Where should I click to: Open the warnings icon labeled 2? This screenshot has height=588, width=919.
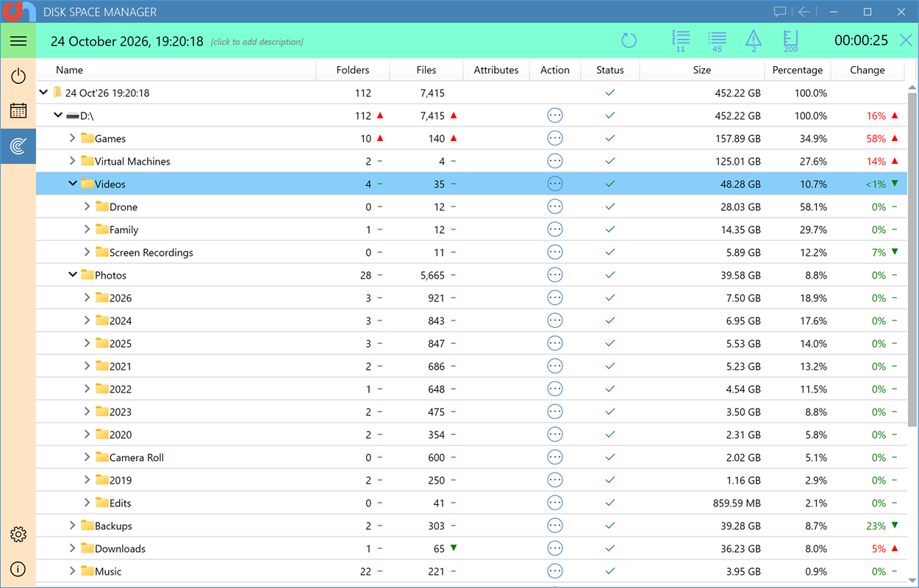click(754, 41)
